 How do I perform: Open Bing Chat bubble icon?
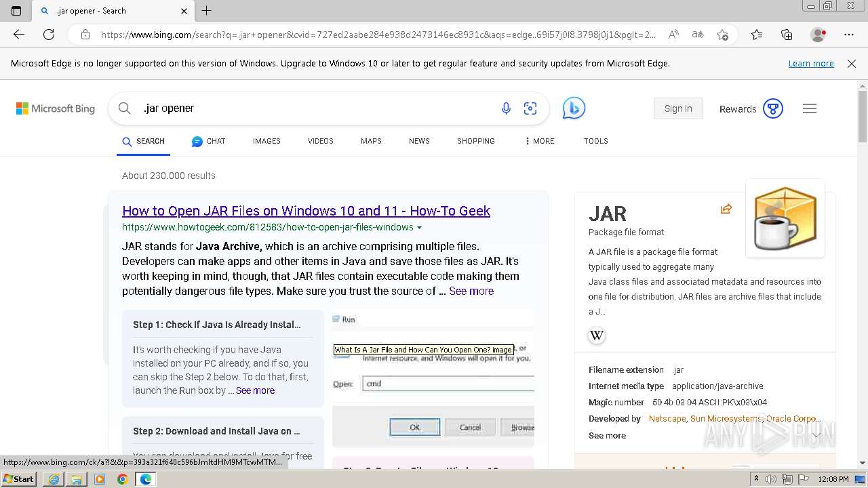(x=574, y=108)
